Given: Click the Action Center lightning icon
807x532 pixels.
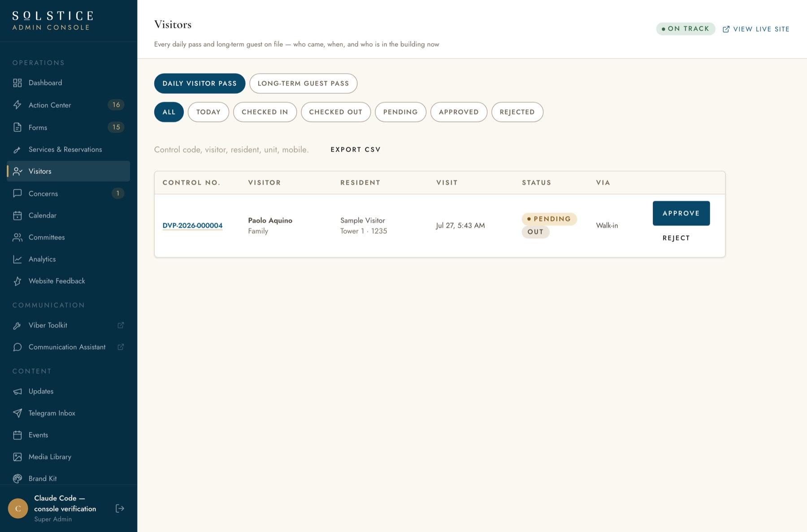Looking at the screenshot, I should tap(17, 105).
